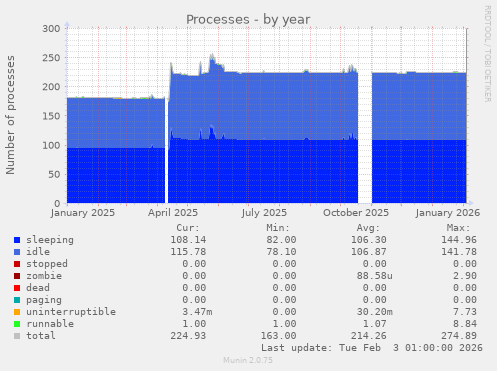Viewport: 497px width, 371px height.
Task: Click the 'Avg:' column header
Action: [368, 228]
